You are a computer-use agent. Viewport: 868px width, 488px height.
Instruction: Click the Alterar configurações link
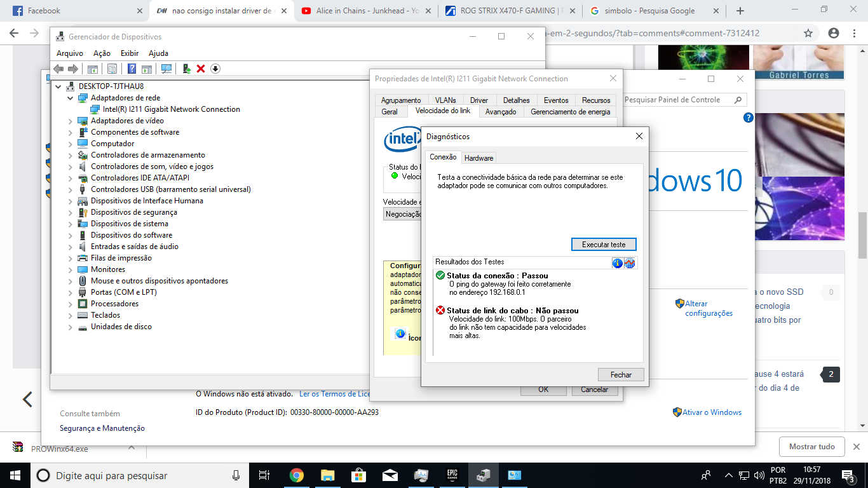[x=709, y=308]
